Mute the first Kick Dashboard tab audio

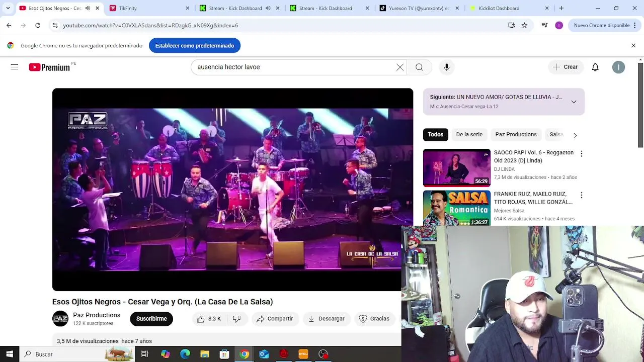coord(268,8)
